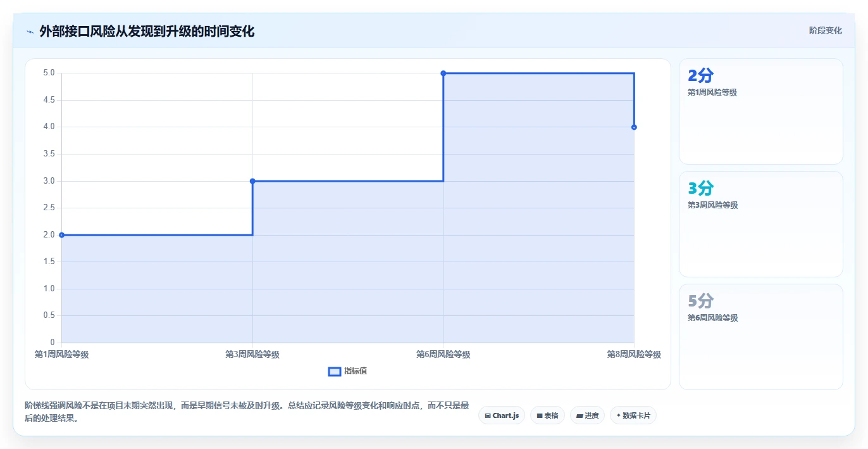Click the summary paragraph starting 阶梯线强调风险

[x=247, y=412]
